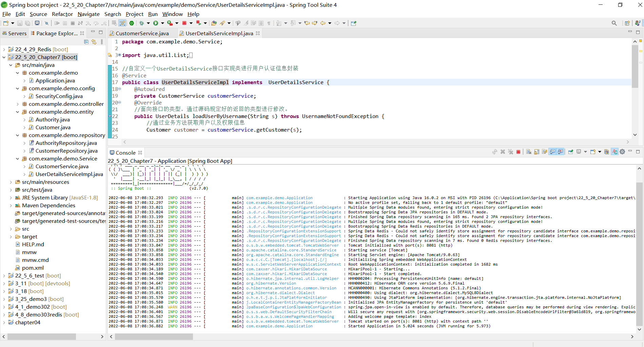Close the UserDetailsServiceImpl.java editor tab

tap(258, 33)
